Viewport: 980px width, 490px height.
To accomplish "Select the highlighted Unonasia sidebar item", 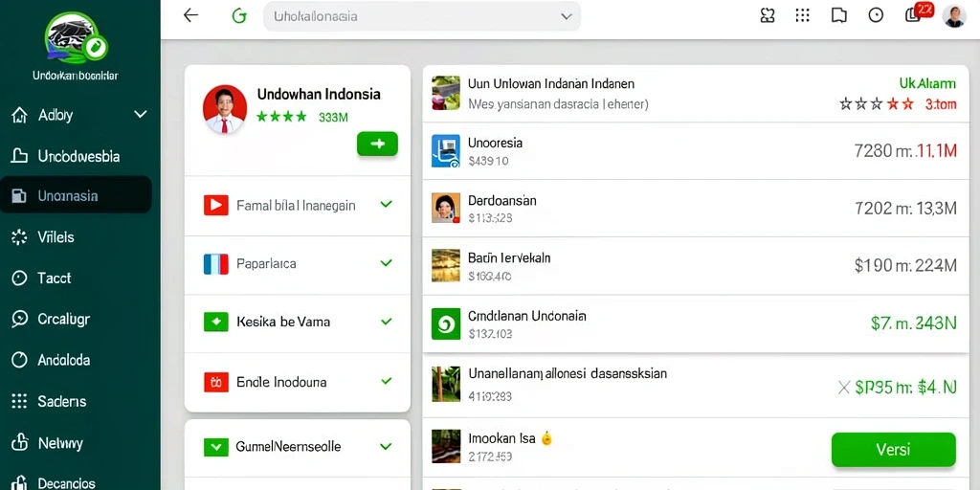I will pos(76,195).
